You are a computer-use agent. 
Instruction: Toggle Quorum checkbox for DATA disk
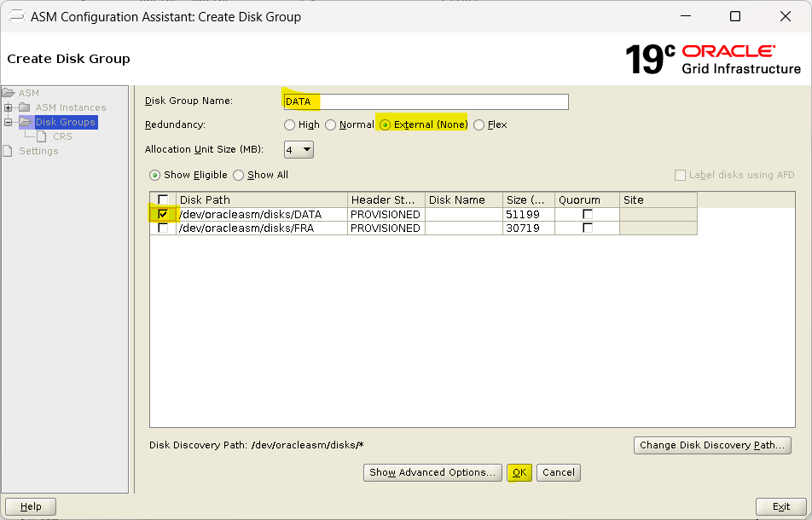pyautogui.click(x=587, y=214)
